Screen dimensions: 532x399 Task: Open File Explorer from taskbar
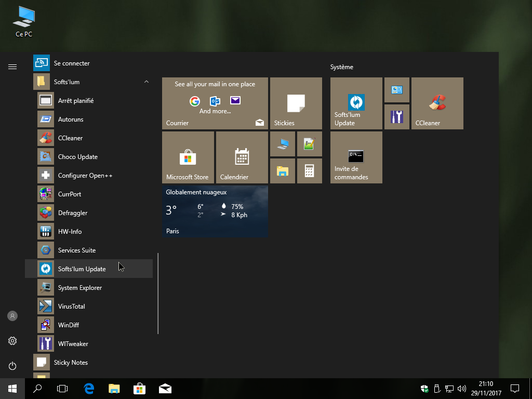coord(114,389)
